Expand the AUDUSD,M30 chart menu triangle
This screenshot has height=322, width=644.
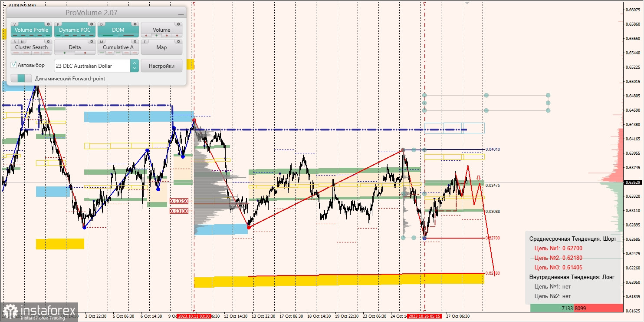tap(4, 5)
